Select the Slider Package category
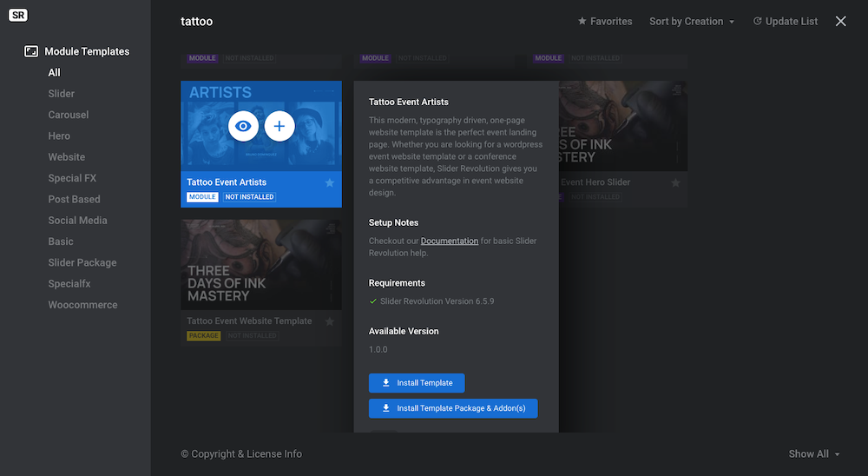 82,262
